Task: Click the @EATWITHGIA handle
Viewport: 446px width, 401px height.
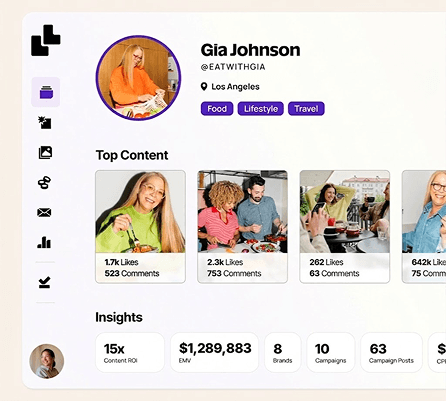Action: point(233,67)
